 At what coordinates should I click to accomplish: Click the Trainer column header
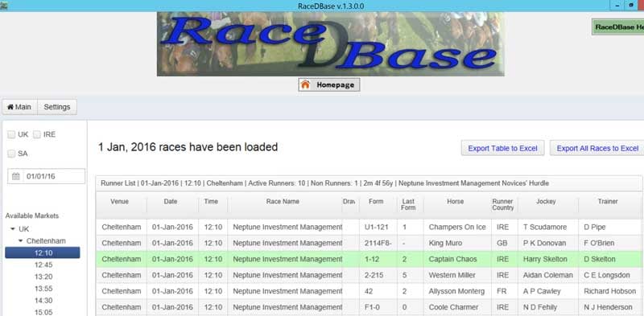click(x=610, y=204)
